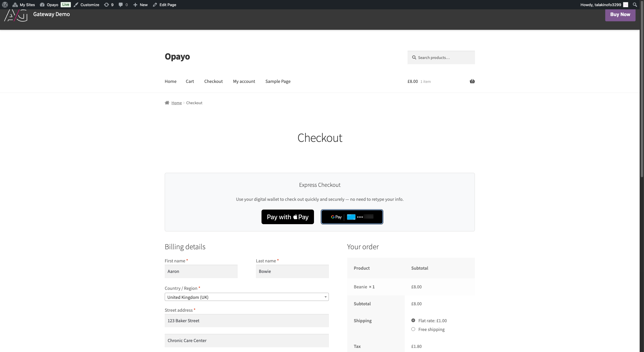Click the purple Buy Now button
The height and width of the screenshot is (352, 644).
[620, 15]
